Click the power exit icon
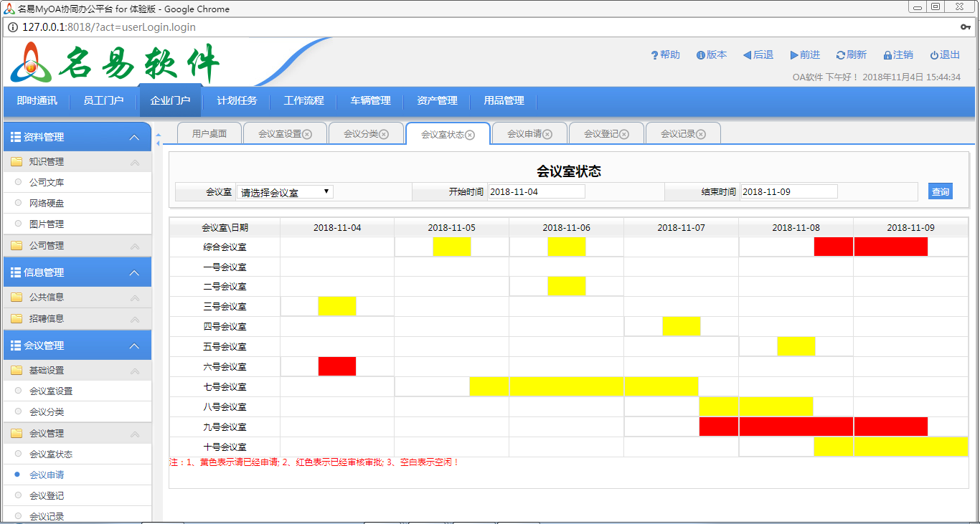980x524 pixels. click(934, 55)
